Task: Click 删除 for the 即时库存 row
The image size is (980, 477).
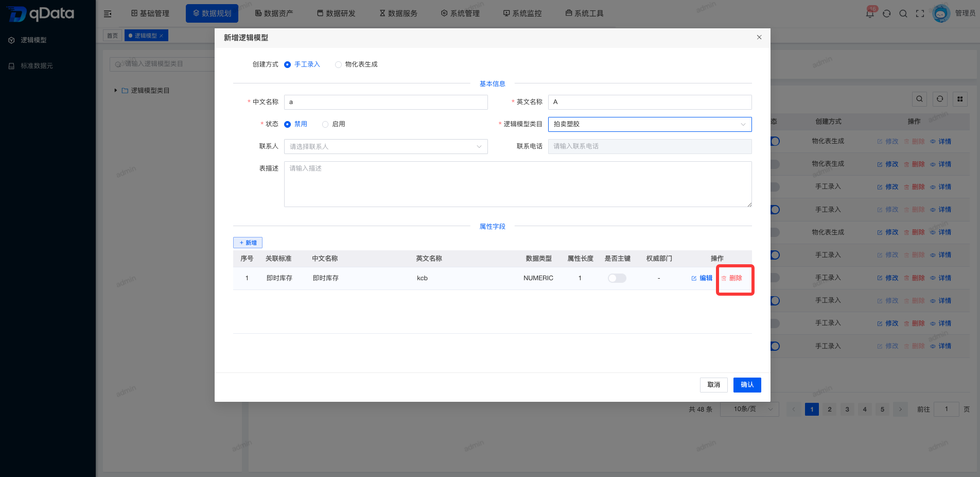Action: point(731,278)
